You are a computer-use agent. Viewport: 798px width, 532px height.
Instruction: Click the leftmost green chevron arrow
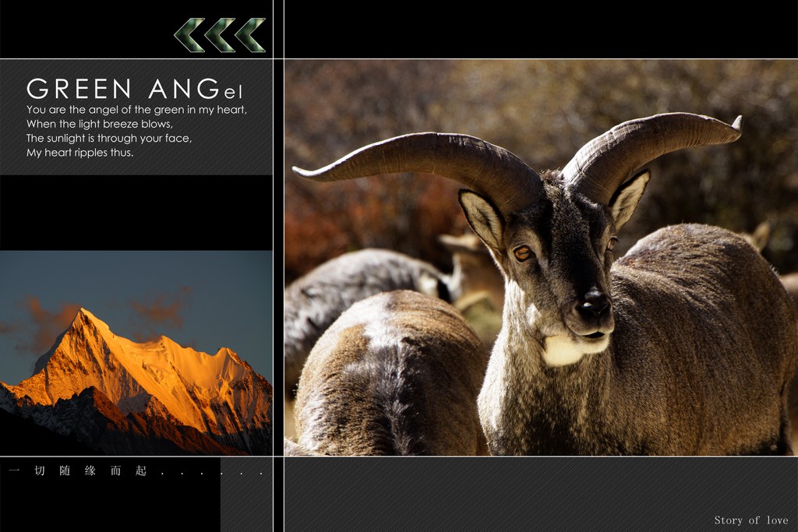click(189, 35)
